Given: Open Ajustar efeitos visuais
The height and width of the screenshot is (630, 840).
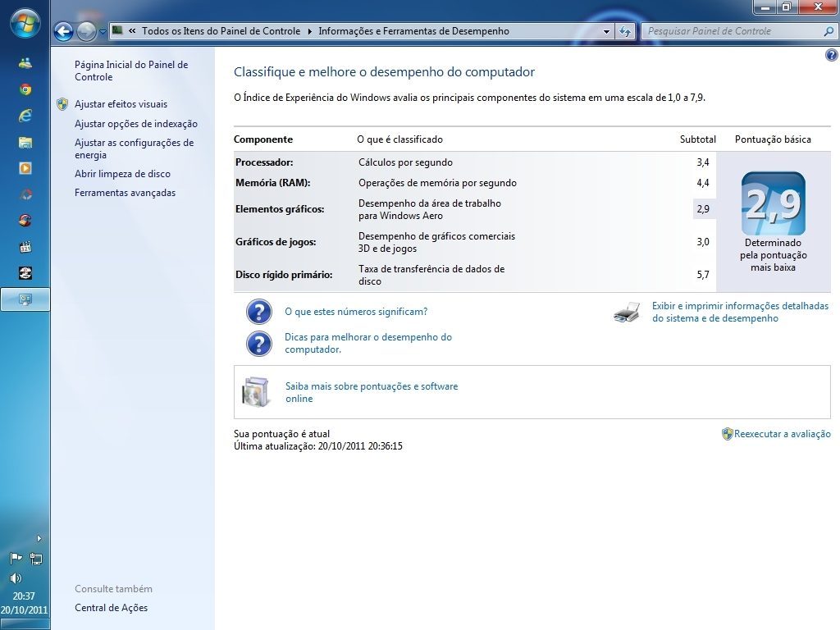Looking at the screenshot, I should pyautogui.click(x=121, y=104).
